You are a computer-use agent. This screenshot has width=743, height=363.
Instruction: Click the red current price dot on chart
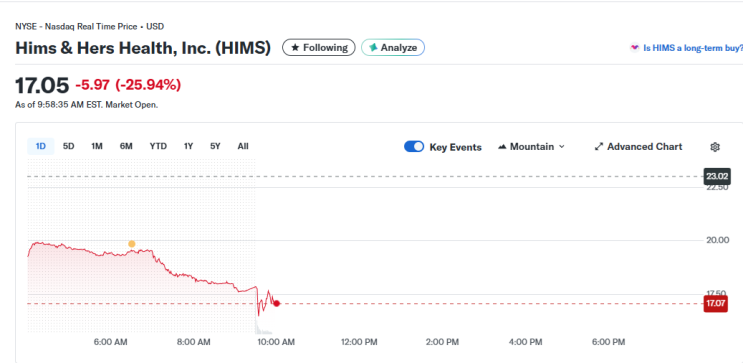click(276, 303)
